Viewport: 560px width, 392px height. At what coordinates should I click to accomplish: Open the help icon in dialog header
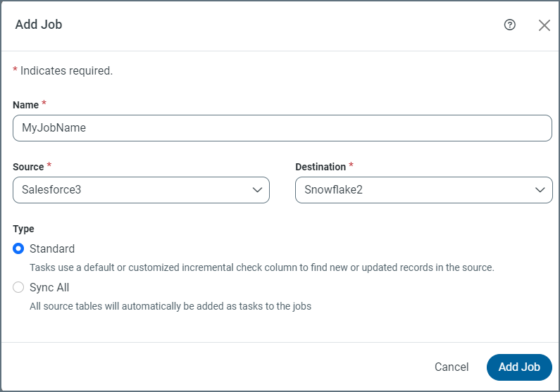click(x=510, y=25)
